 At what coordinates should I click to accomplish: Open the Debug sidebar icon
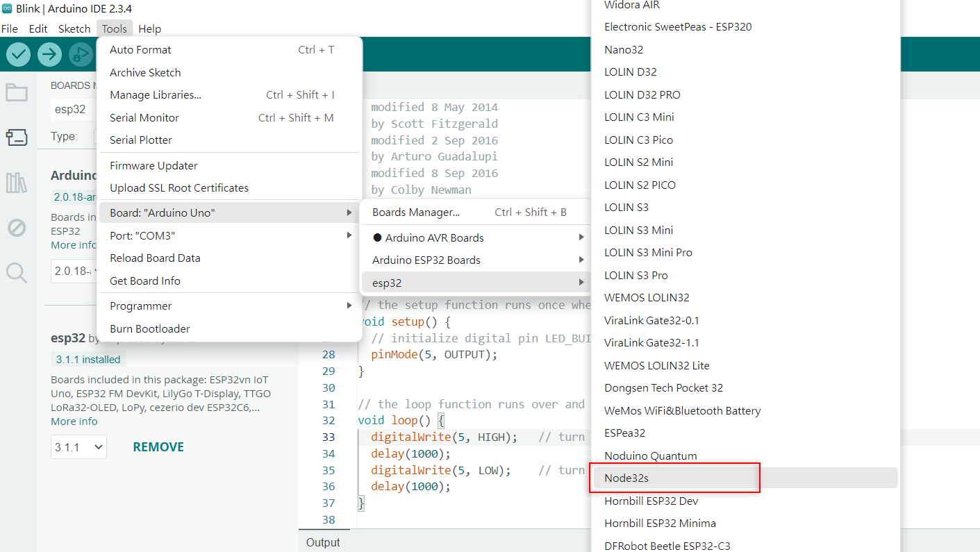pyautogui.click(x=17, y=227)
